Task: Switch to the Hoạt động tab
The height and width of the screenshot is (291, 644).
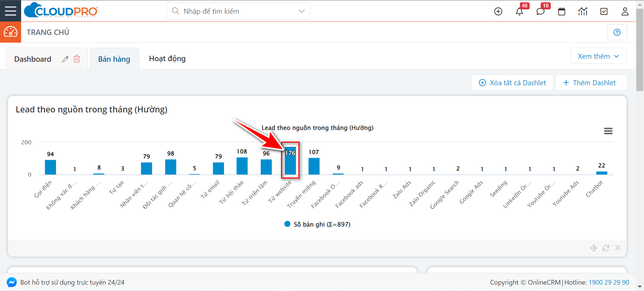Action: tap(167, 59)
